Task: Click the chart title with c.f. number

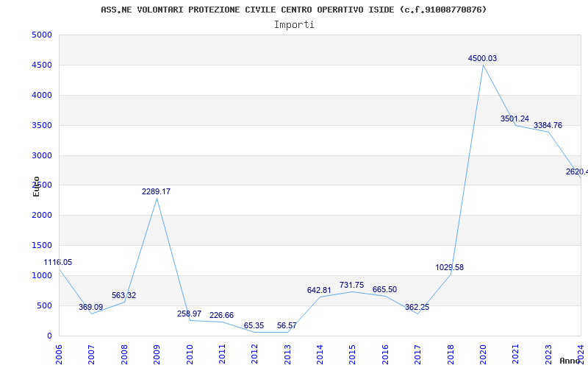Action: coord(294,10)
